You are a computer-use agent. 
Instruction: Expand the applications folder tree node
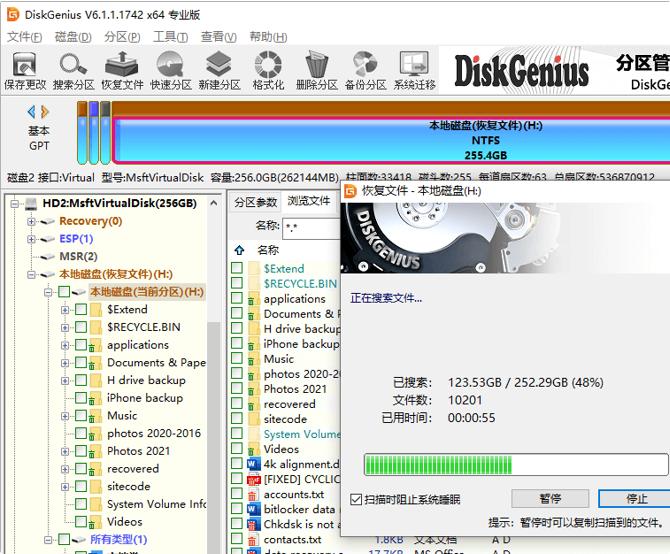(65, 345)
